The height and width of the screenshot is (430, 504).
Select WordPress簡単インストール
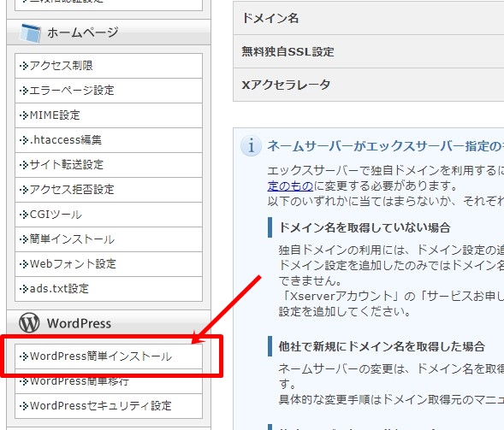click(109, 356)
